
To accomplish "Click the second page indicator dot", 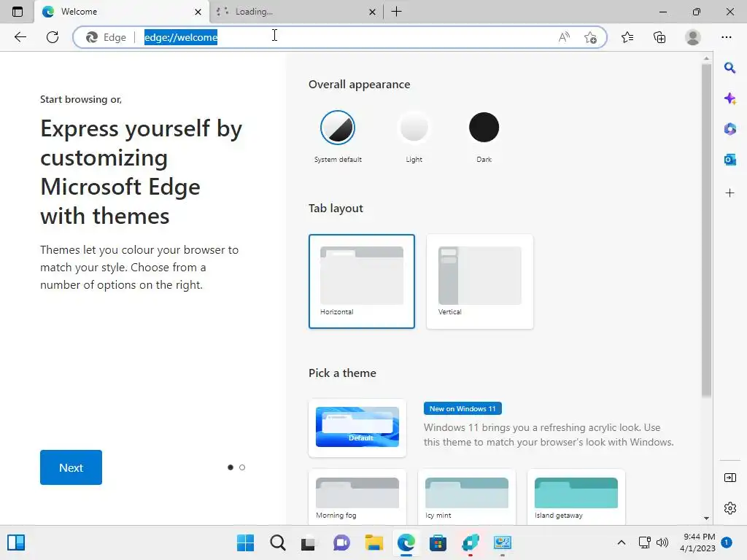I will click(242, 467).
